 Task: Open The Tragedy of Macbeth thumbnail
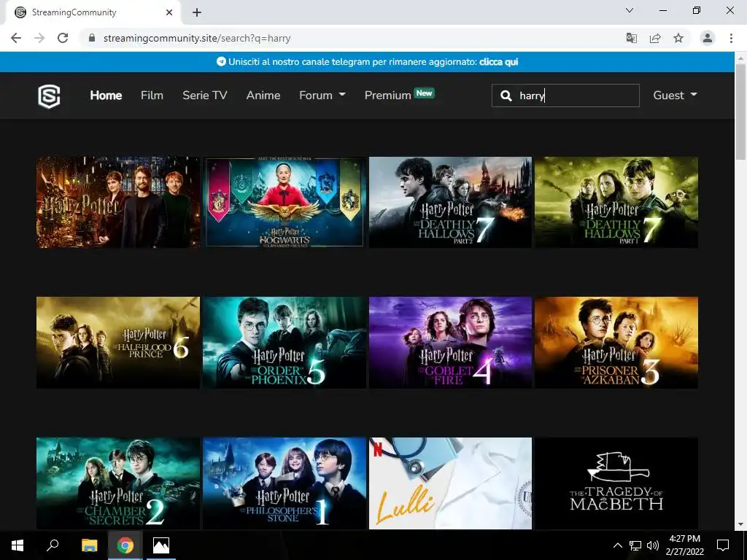tap(616, 483)
